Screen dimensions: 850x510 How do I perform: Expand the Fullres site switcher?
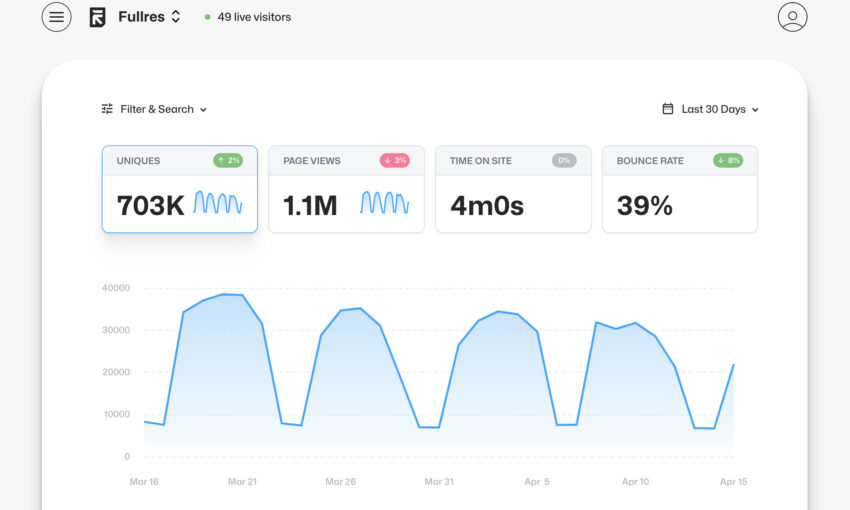tap(176, 17)
